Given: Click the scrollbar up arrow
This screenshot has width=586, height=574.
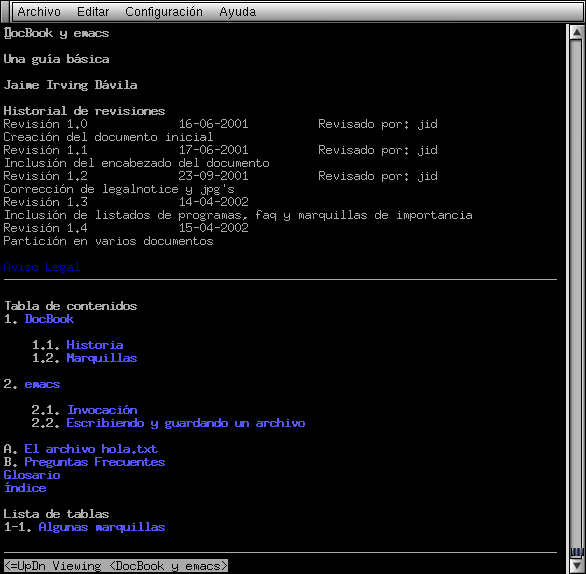Looking at the screenshot, I should click(x=577, y=33).
